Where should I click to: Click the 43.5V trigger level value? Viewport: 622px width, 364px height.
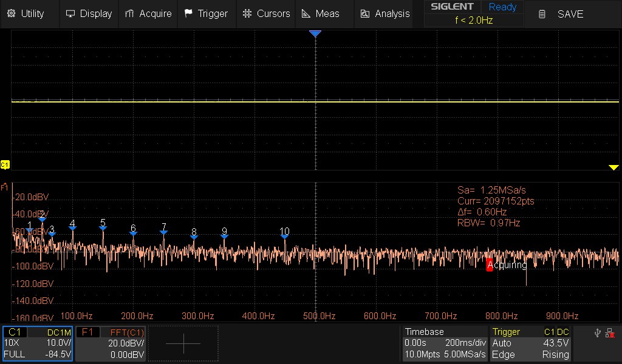click(556, 343)
